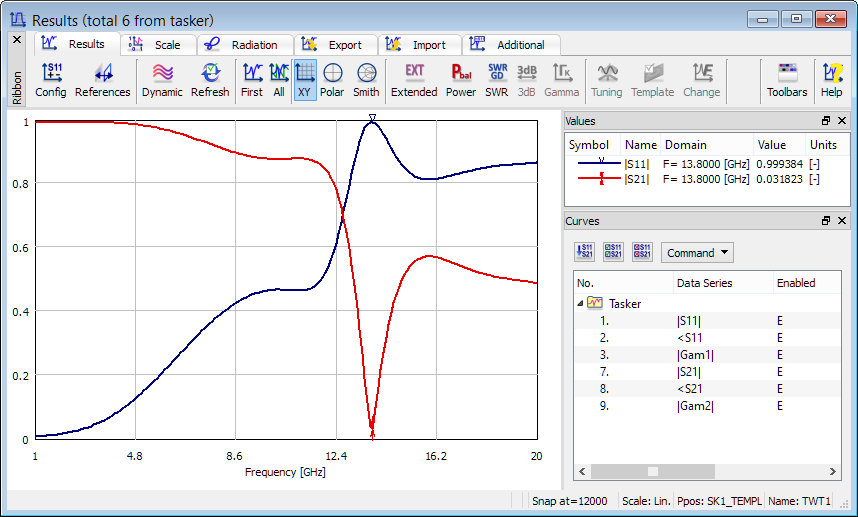Toggle the Enabled flag E for <S21
The image size is (858, 517).
(x=780, y=388)
